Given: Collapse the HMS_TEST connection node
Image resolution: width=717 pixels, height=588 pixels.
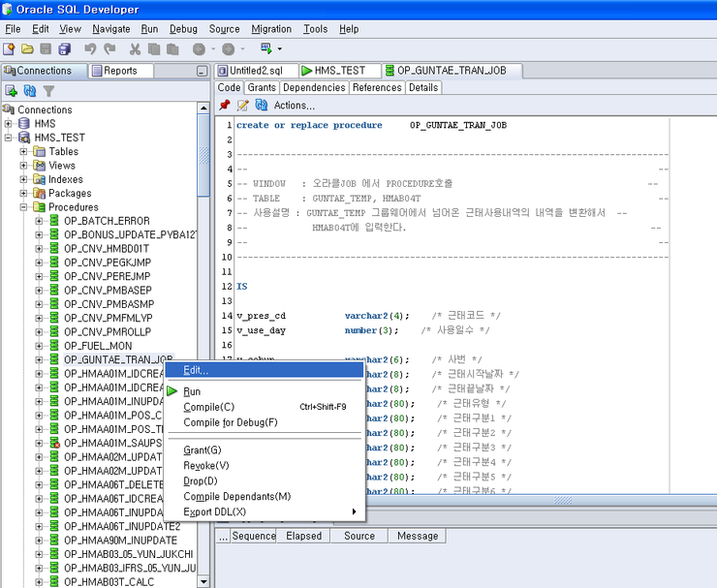Looking at the screenshot, I should 9,138.
